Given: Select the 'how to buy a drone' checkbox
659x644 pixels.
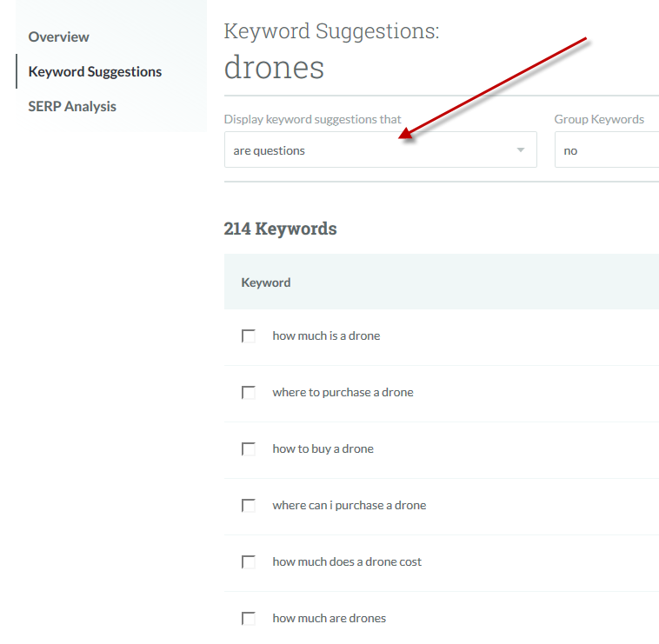Looking at the screenshot, I should pyautogui.click(x=249, y=449).
